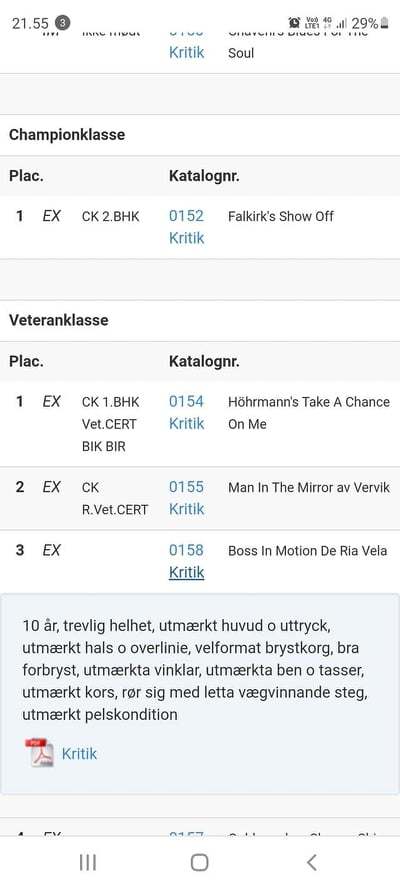Select the Championklasse section heading
This screenshot has height=889, width=400.
coord(67,135)
